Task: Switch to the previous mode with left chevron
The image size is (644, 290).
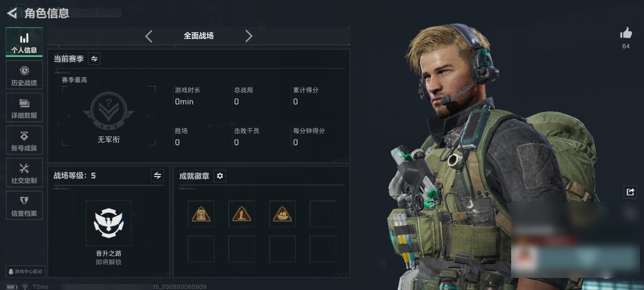Action: pyautogui.click(x=149, y=36)
